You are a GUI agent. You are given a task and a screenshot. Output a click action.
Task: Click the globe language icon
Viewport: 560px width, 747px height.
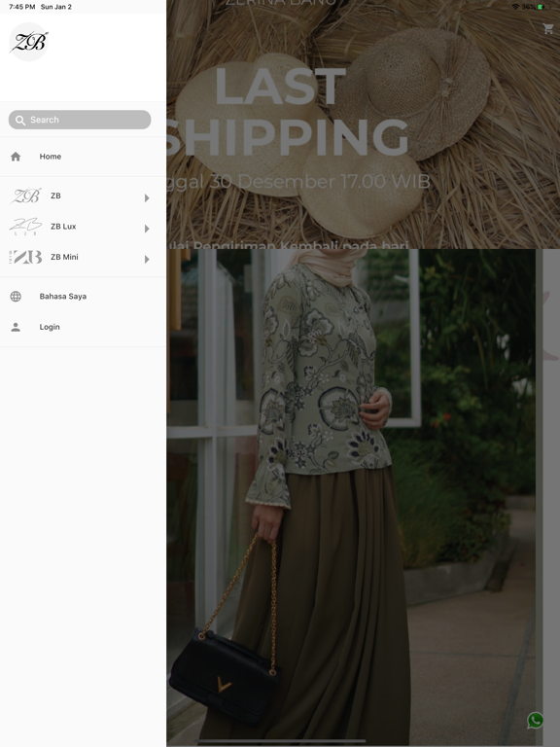point(16,297)
